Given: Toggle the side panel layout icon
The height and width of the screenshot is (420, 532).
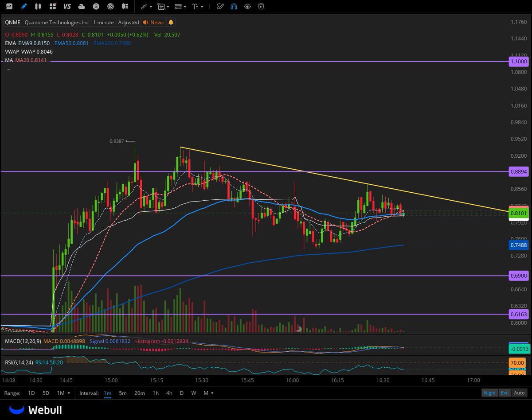Looking at the screenshot, I should [125, 6].
